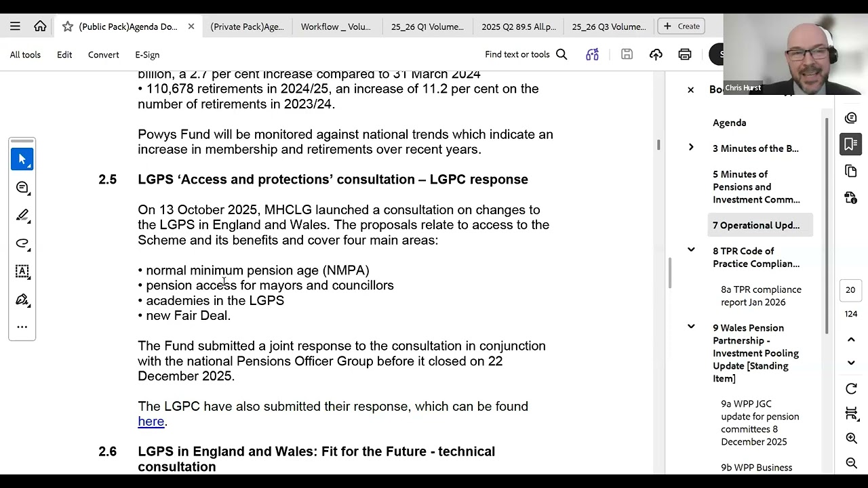Click the current page number field

[850, 290]
